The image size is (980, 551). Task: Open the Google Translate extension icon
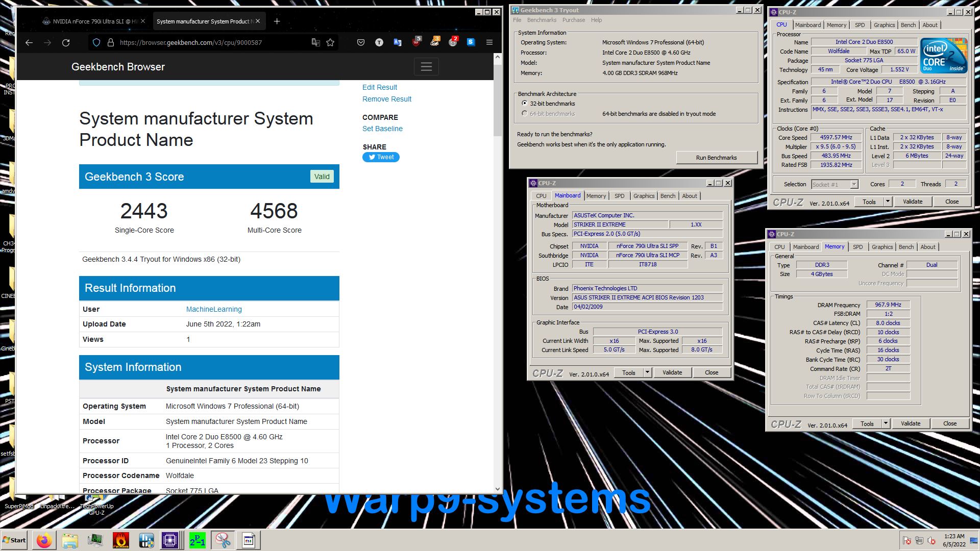point(398,43)
